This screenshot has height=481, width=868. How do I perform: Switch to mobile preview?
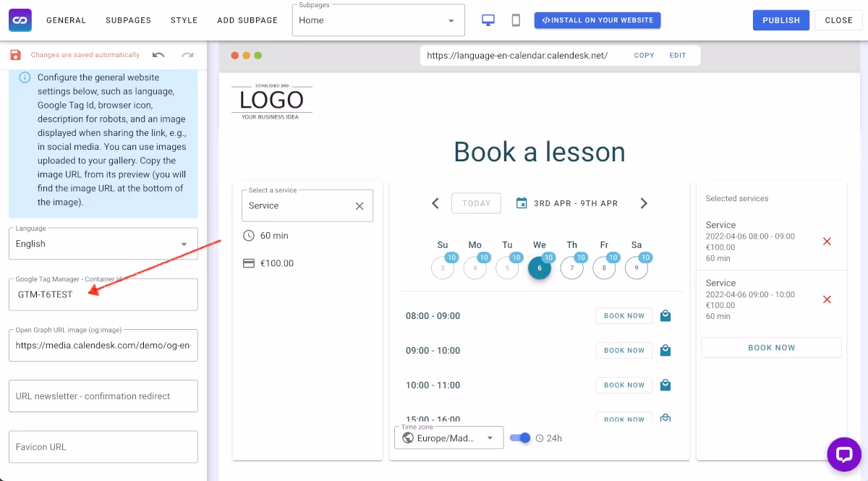click(x=515, y=20)
